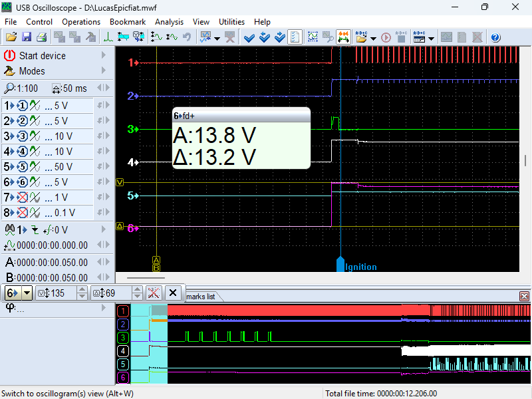This screenshot has height=399, width=532.
Task: Click the undo arrow toolbar icon
Action: (x=187, y=37)
